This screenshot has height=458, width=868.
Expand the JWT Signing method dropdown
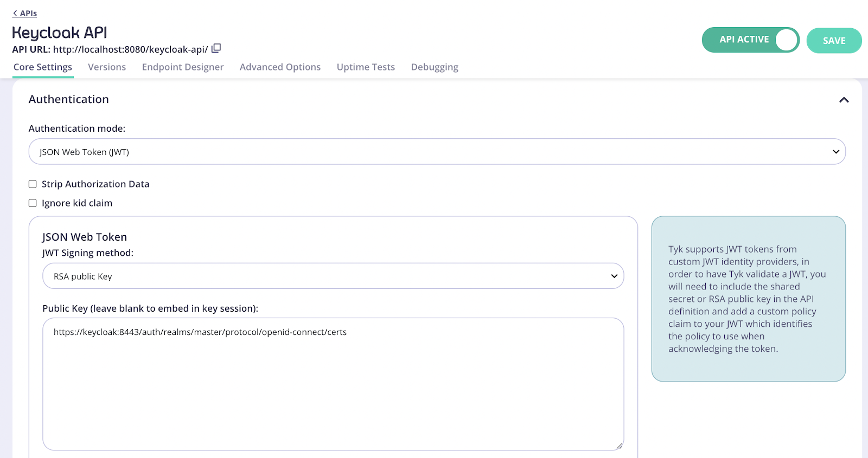click(333, 276)
